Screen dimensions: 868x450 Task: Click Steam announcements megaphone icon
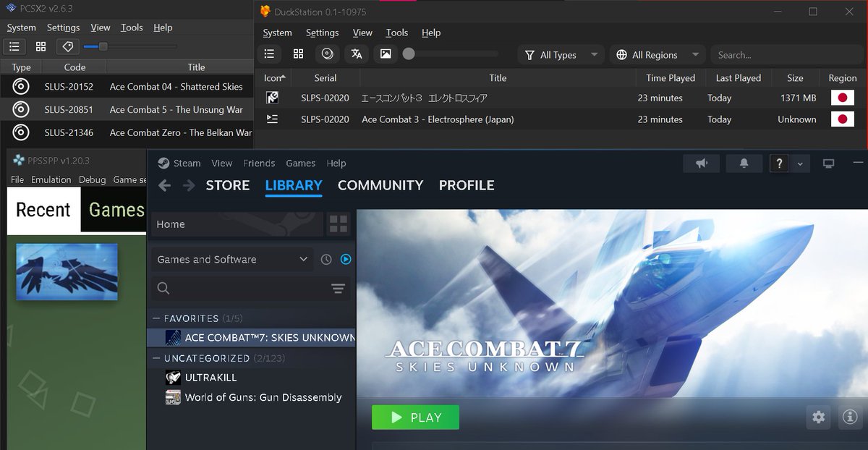point(702,164)
